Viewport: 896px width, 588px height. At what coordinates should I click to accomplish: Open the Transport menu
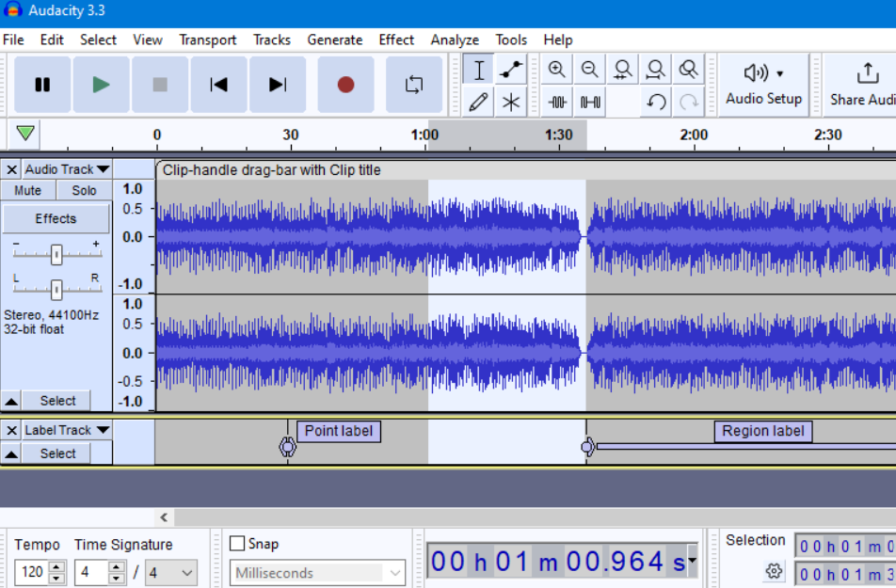click(x=207, y=40)
